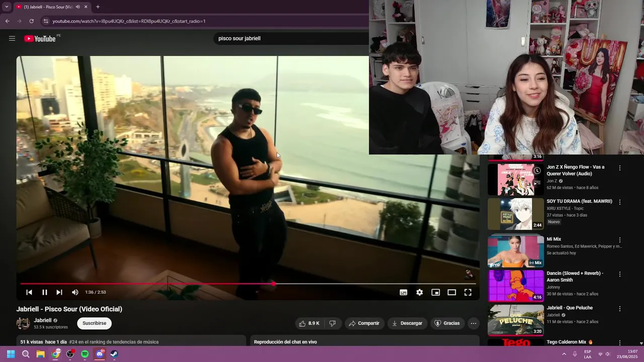This screenshot has height=362, width=644.
Task: Open options for Dancin (Slowed + Reverb)
Action: point(620,275)
